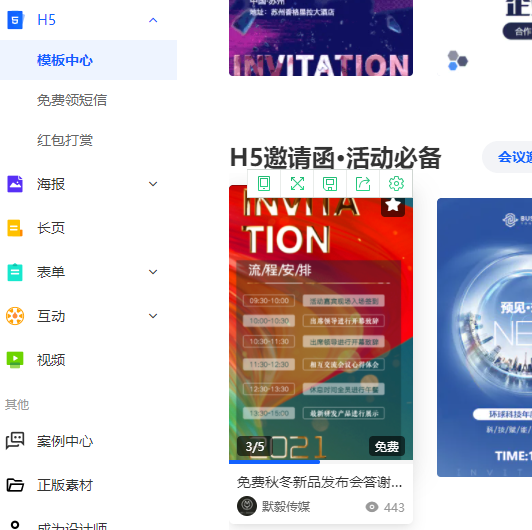Click the save toolbar icon
Viewport: 532px width, 530px height.
pos(330,184)
